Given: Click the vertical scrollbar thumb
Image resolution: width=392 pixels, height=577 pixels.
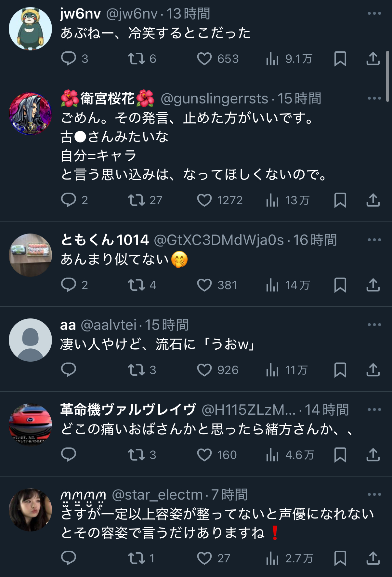Looking at the screenshot, I should point(387,76).
